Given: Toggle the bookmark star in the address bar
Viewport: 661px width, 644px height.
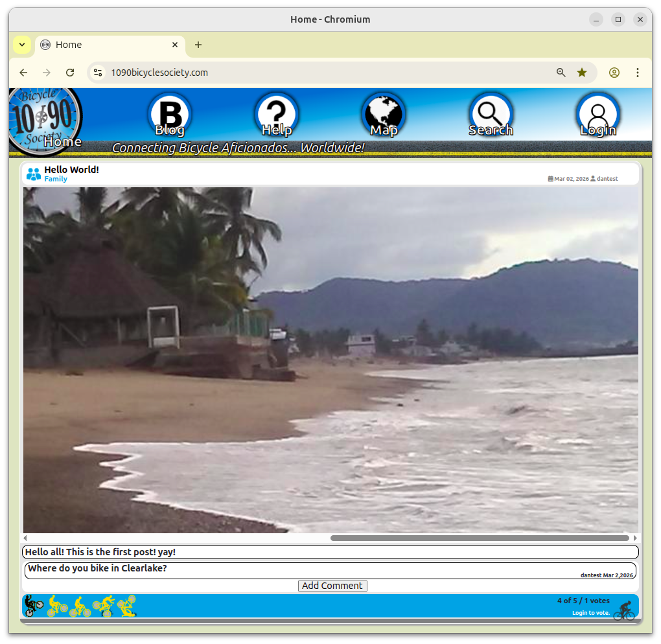Looking at the screenshot, I should pos(581,73).
